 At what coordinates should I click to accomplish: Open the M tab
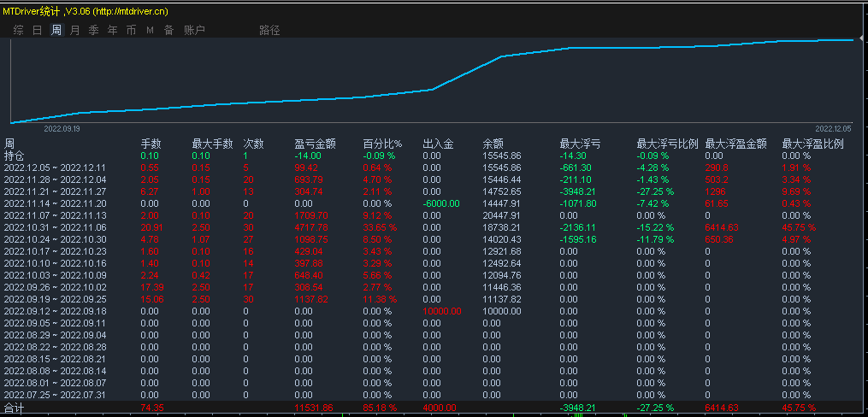tap(150, 31)
